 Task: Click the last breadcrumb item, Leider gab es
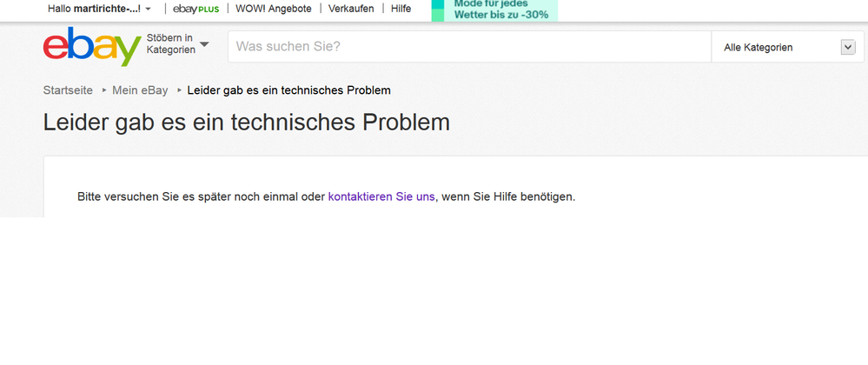tap(288, 90)
